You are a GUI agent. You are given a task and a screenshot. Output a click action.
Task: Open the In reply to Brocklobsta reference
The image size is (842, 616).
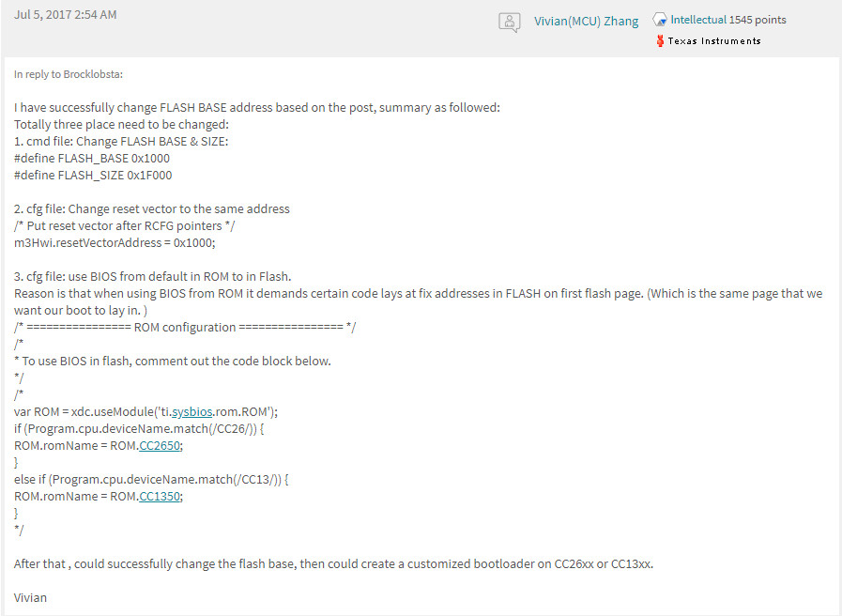(69, 74)
